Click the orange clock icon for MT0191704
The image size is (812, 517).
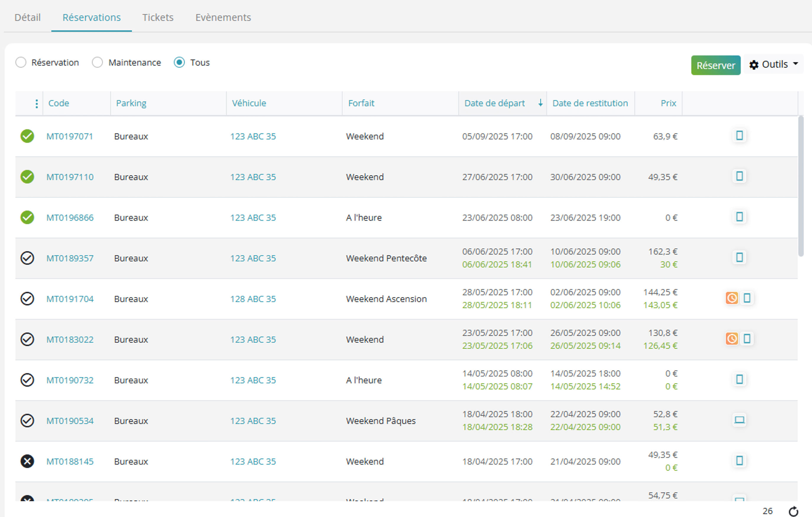[x=732, y=298]
